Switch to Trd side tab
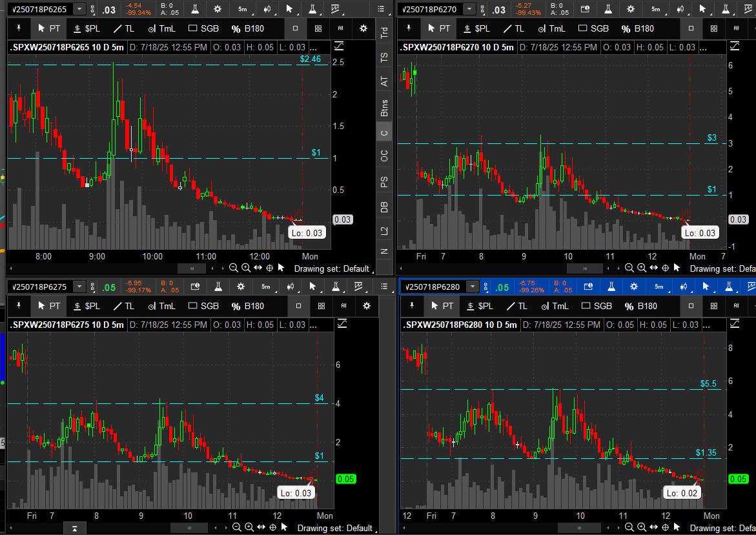The height and width of the screenshot is (535, 756). pos(384,34)
